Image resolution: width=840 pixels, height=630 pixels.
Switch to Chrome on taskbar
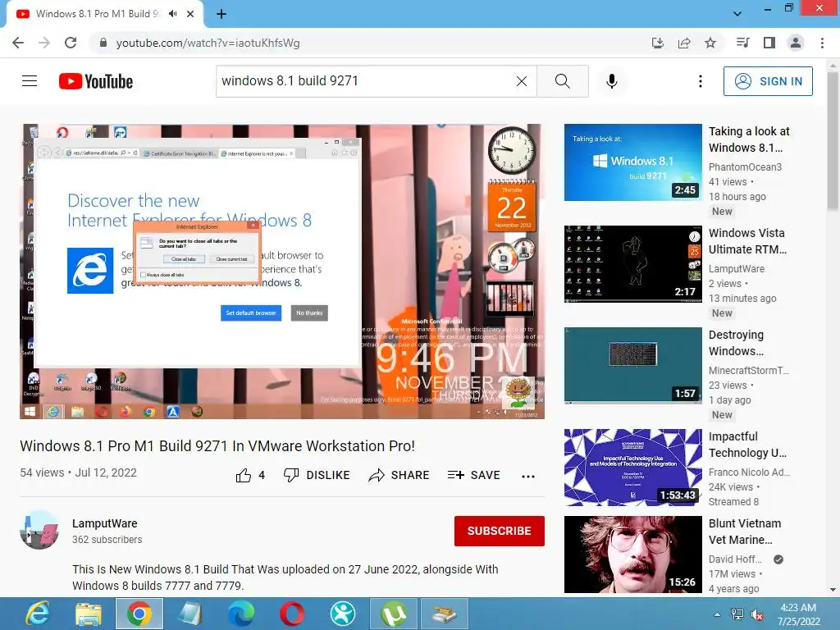point(139,614)
